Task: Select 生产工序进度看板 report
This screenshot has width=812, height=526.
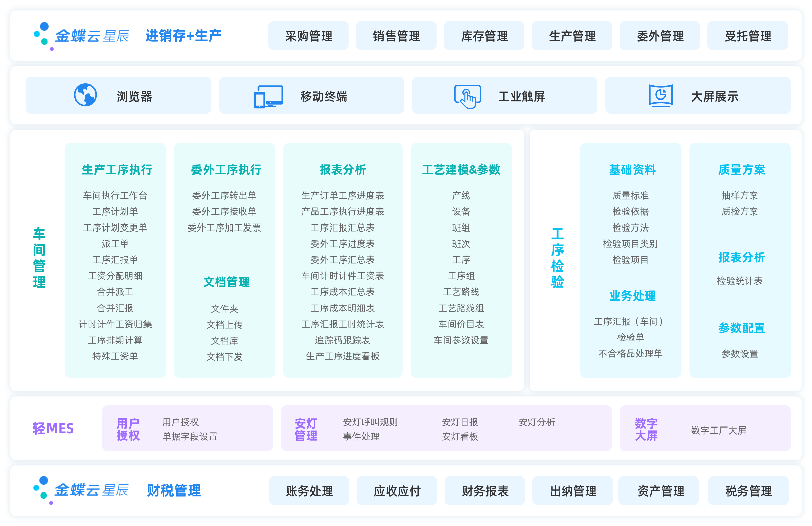Action: (x=343, y=356)
